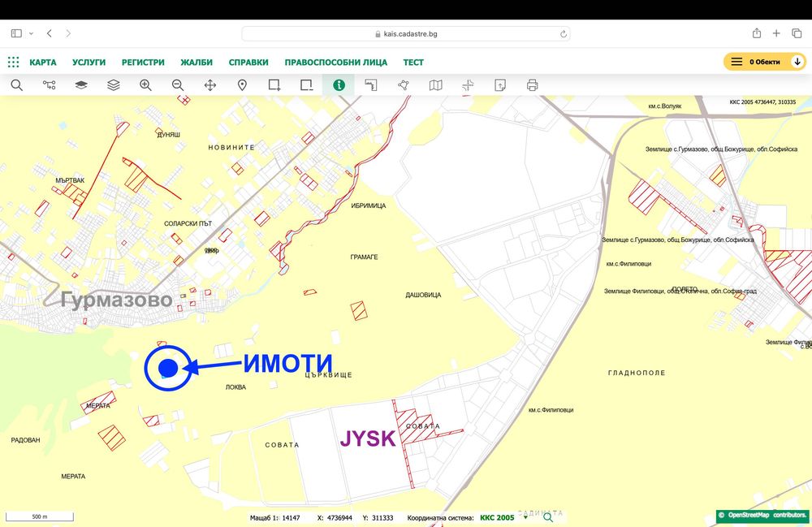The width and height of the screenshot is (812, 527).
Task: Click the ЦЪРКВИЩЕ map label
Action: [x=328, y=375]
